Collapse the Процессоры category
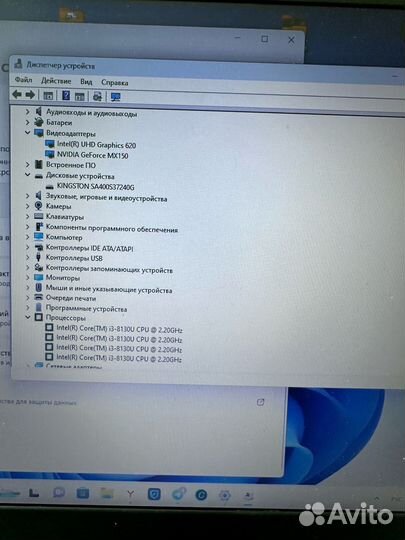The height and width of the screenshot is (540, 405). (x=28, y=317)
